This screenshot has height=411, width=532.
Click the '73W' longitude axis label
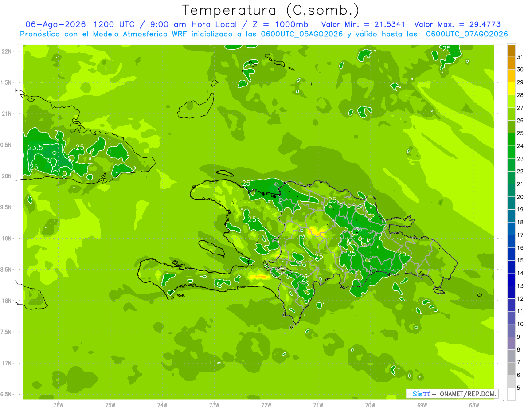(214, 405)
